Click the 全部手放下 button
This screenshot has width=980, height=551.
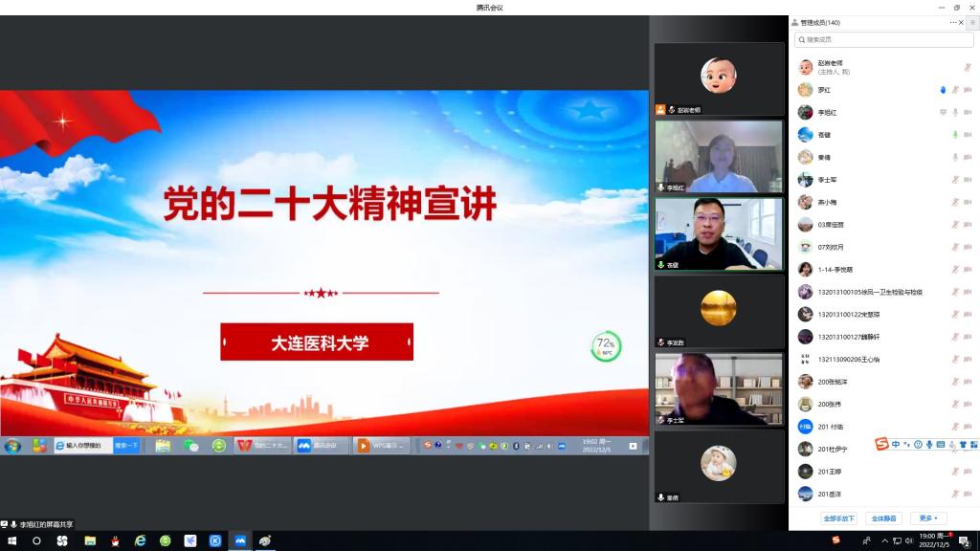[x=838, y=518]
